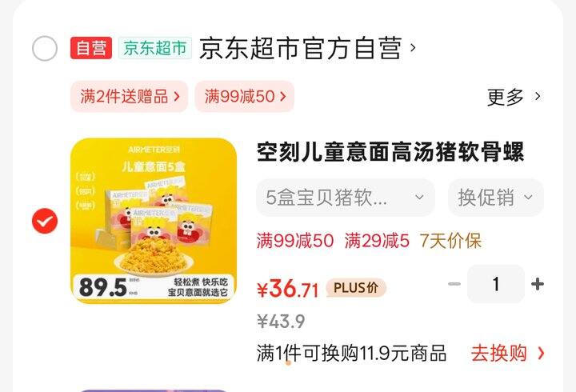Click the red chevron after 去换购
576x392 pixels.
coord(541,354)
